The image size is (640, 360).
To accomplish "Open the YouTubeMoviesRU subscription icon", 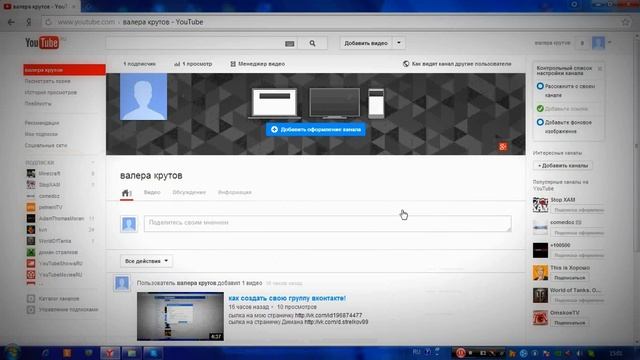I will point(31,275).
